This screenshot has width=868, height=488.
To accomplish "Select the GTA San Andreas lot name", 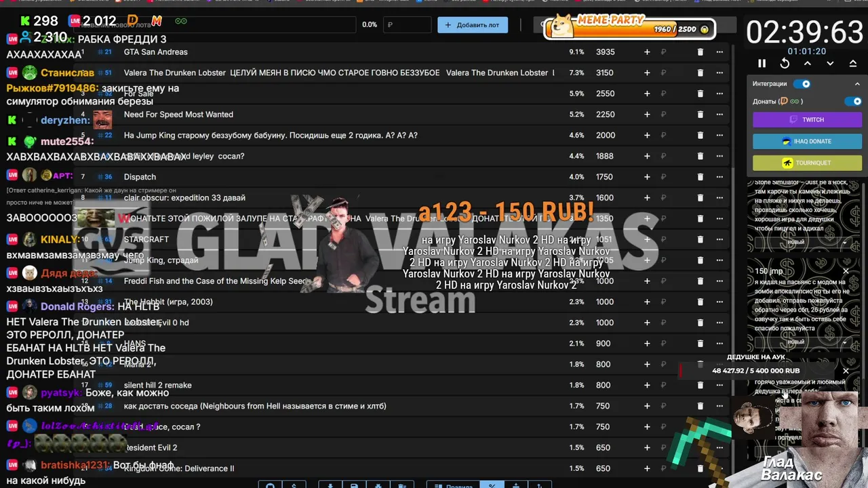I will [156, 52].
